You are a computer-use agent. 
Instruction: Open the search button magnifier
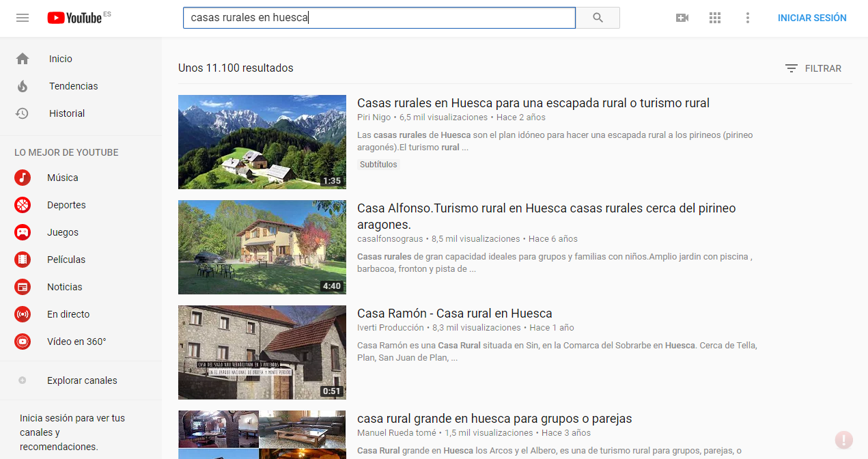pos(598,18)
